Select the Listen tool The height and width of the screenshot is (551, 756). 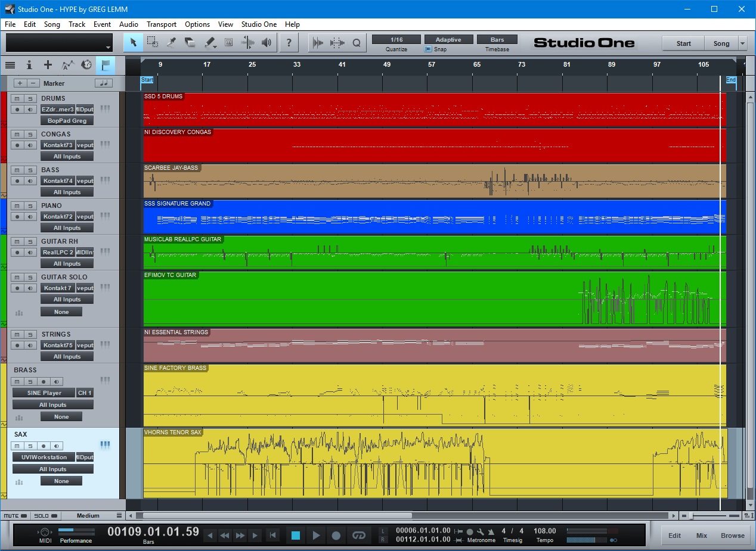267,43
